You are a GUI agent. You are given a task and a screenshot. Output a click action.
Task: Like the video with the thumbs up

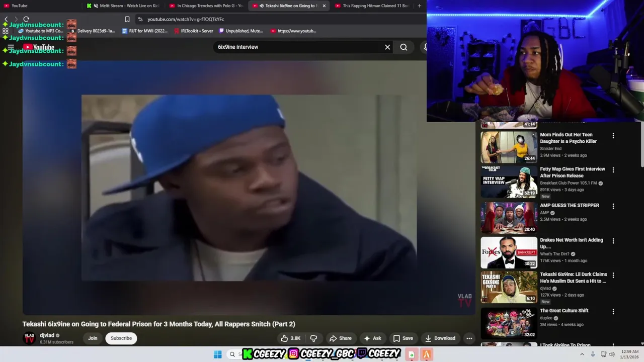click(x=290, y=338)
